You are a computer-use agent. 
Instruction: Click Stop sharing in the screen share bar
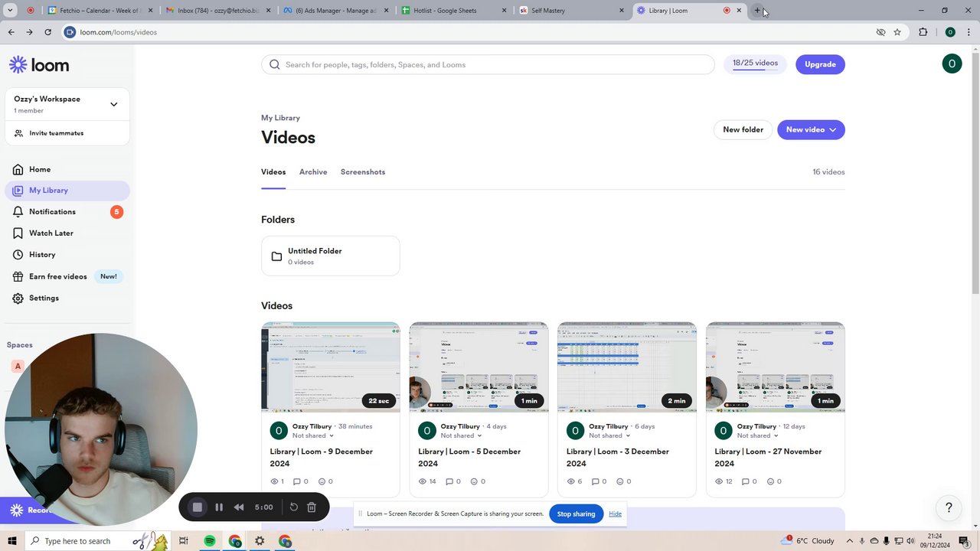tap(576, 514)
